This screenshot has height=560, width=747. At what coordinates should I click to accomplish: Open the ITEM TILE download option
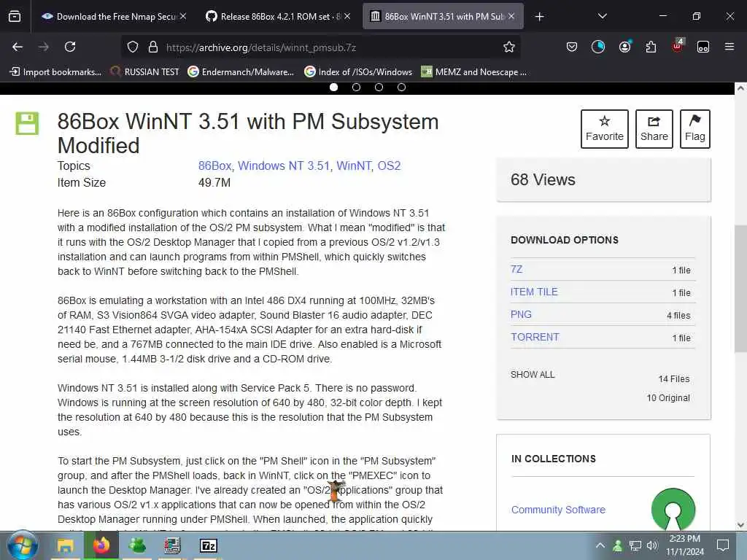534,292
